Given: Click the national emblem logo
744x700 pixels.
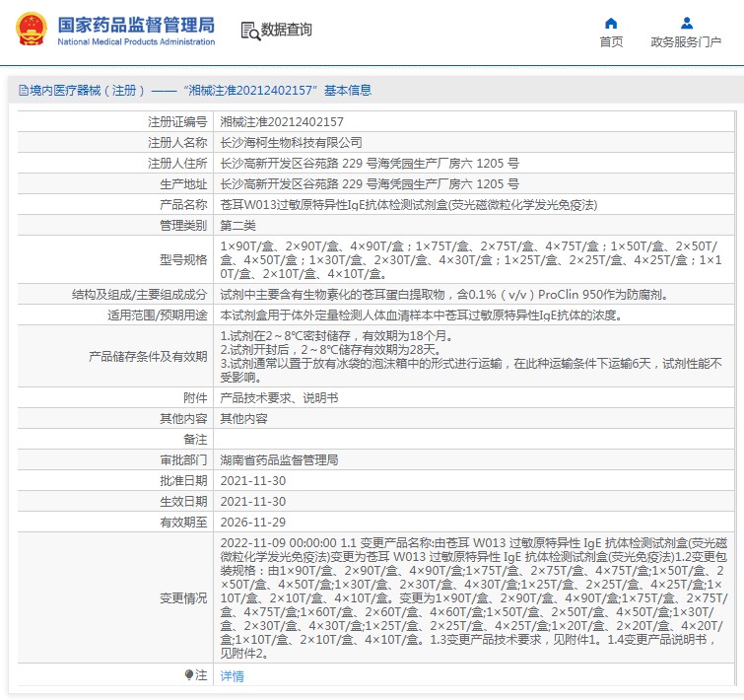Looking at the screenshot, I should (32, 30).
